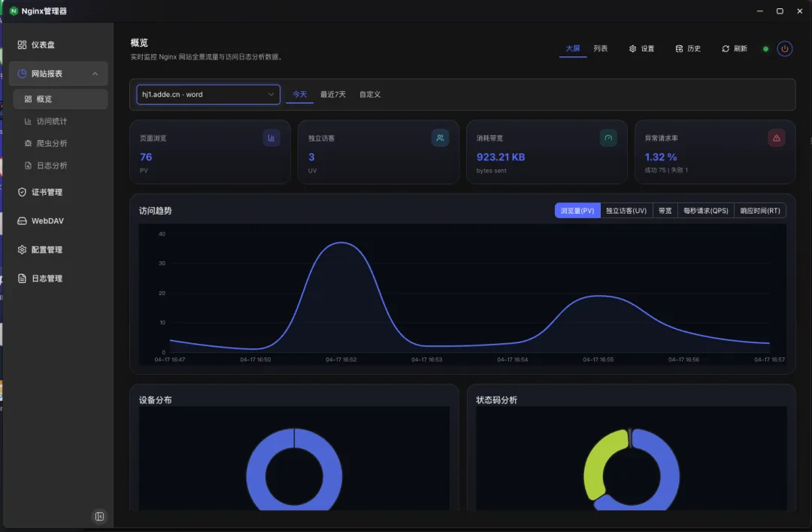Screen dimensions: 812x532
Task: Select the 浏览量(PV) chart option
Action: 577,211
